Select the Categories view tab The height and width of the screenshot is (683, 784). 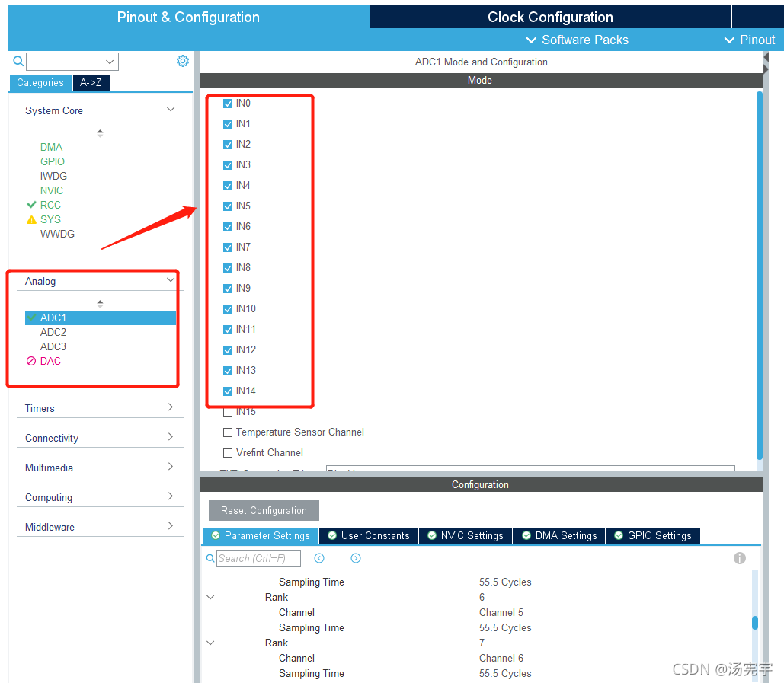[x=40, y=82]
